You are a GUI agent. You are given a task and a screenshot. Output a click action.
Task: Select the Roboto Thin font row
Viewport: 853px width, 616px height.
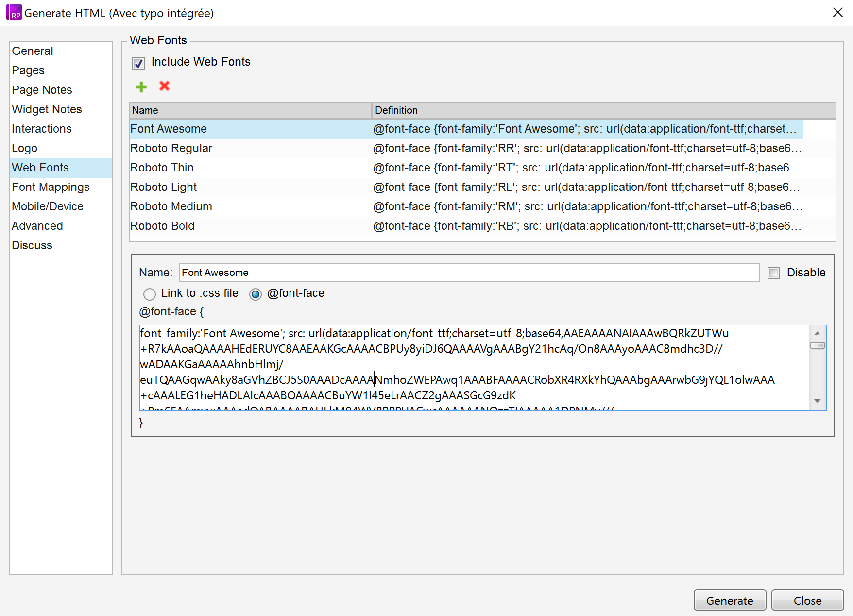coord(162,168)
